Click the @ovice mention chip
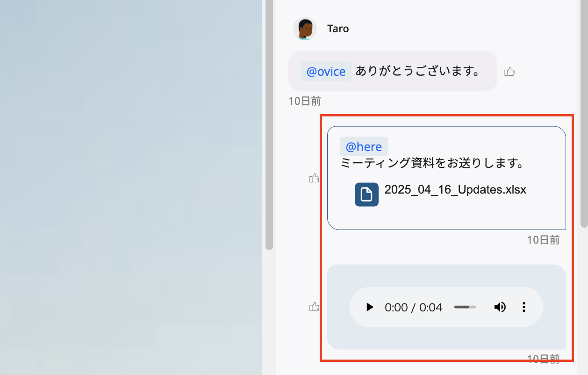This screenshot has height=375, width=588. click(326, 71)
